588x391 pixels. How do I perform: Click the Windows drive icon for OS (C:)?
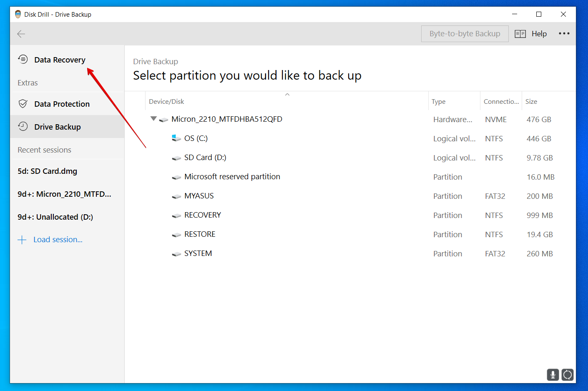pos(176,138)
